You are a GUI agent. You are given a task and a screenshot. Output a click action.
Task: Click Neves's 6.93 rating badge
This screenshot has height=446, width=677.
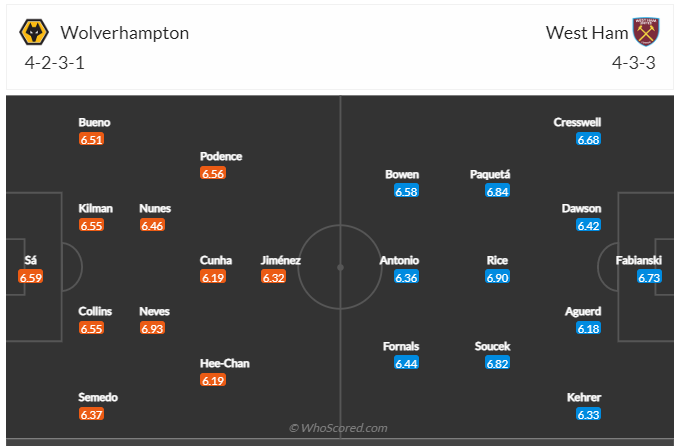tap(153, 328)
